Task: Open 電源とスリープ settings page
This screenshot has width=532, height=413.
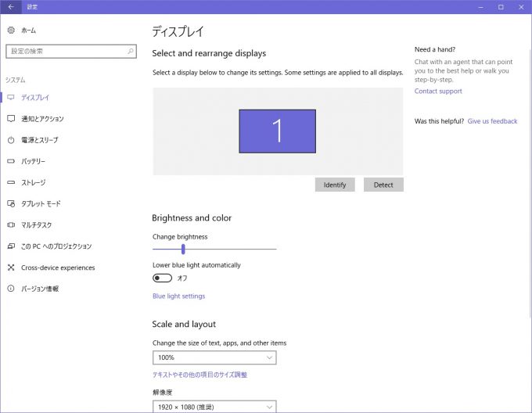Action: coord(40,140)
